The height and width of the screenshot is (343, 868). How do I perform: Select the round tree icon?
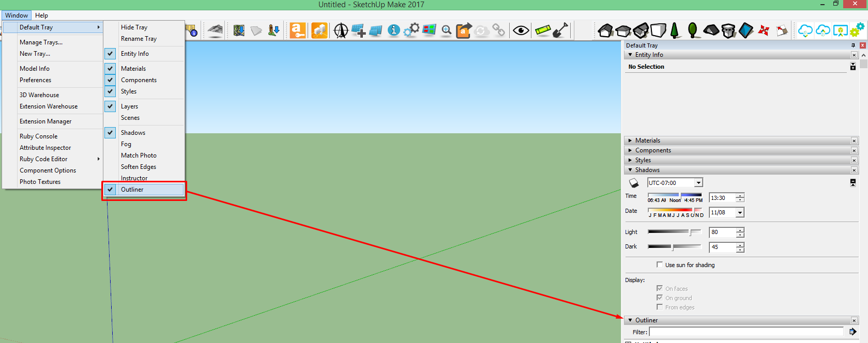(693, 30)
